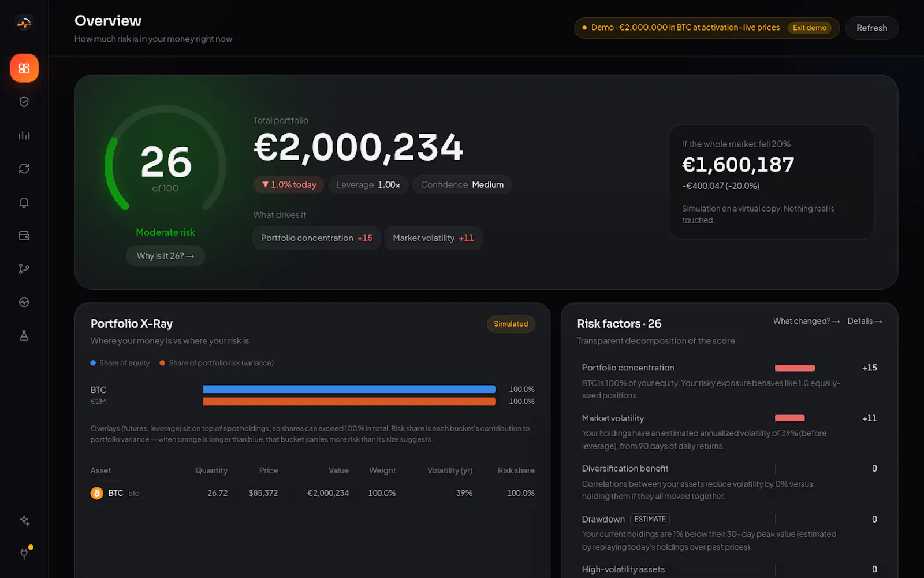924x578 pixels.
Task: Click the Refresh button
Action: click(x=871, y=28)
